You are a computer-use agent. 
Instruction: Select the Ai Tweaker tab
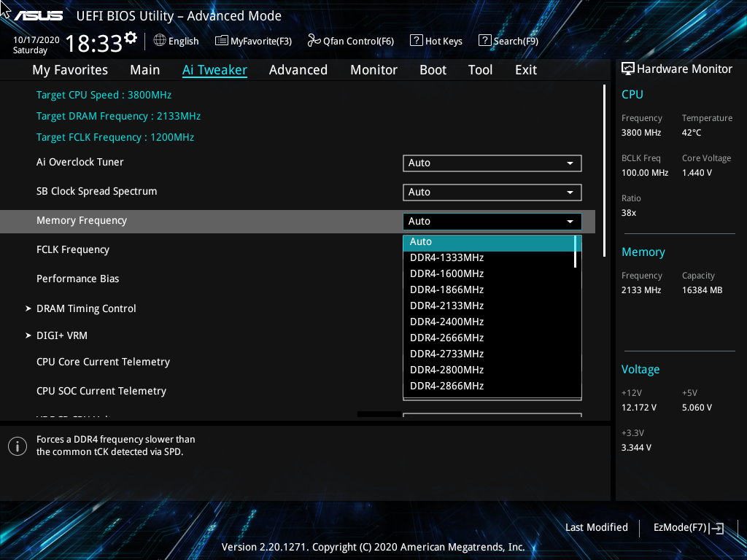tap(214, 70)
